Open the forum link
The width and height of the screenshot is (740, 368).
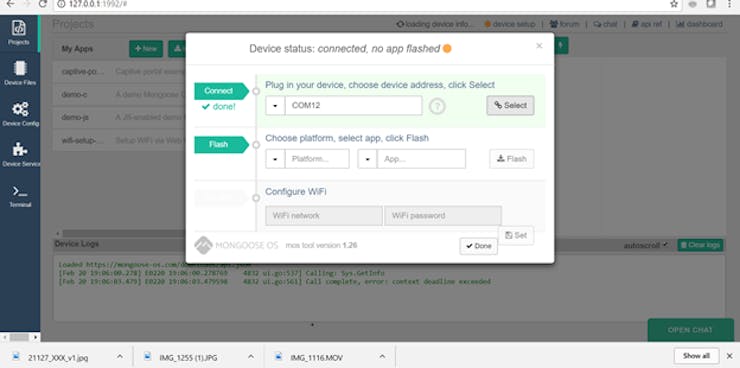[565, 25]
